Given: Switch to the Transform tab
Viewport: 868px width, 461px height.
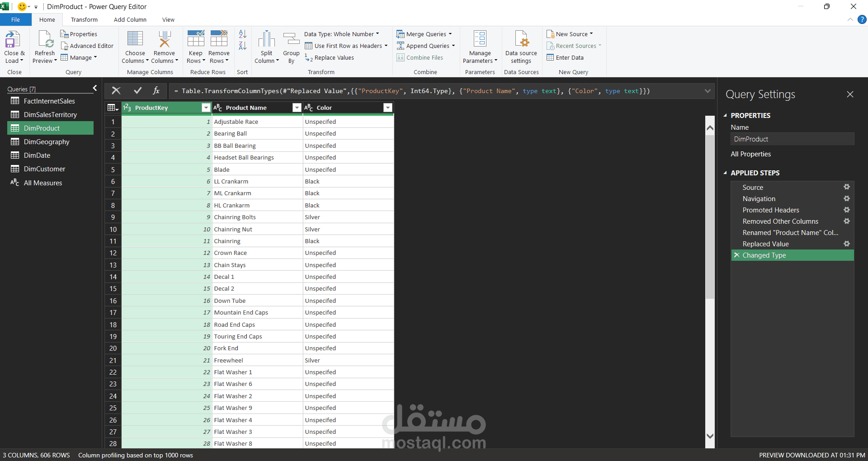Looking at the screenshot, I should (x=84, y=19).
